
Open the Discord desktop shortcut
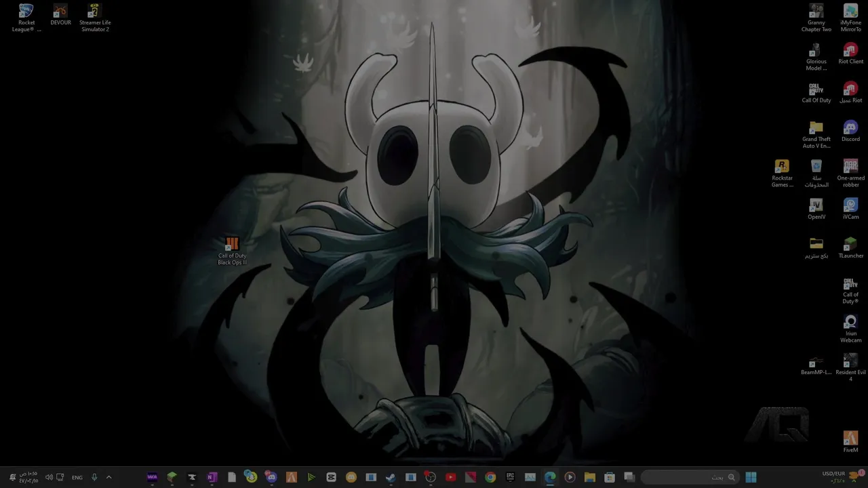pos(850,131)
